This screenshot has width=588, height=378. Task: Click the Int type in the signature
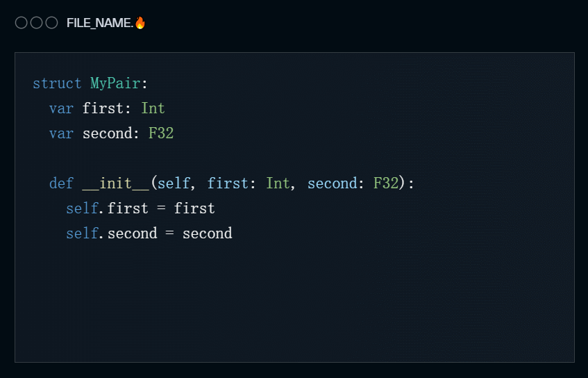point(278,183)
